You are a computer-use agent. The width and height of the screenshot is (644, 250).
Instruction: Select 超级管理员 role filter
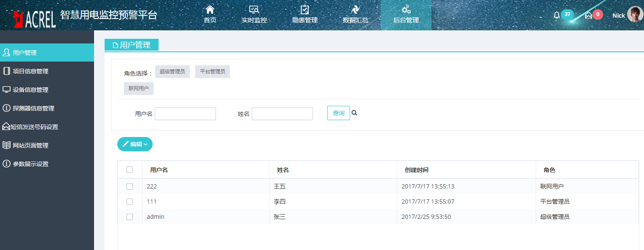pyautogui.click(x=172, y=72)
